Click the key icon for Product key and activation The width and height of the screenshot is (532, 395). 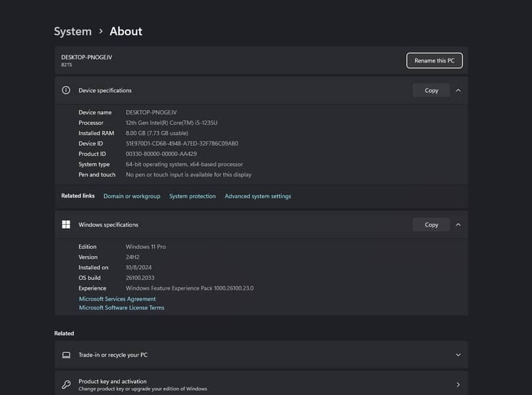pos(66,384)
